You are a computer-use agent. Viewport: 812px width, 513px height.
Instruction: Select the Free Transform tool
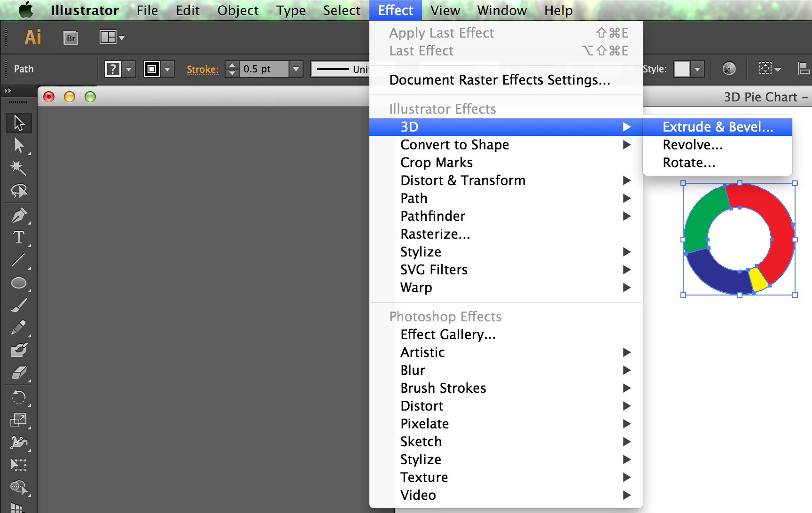coord(19,465)
